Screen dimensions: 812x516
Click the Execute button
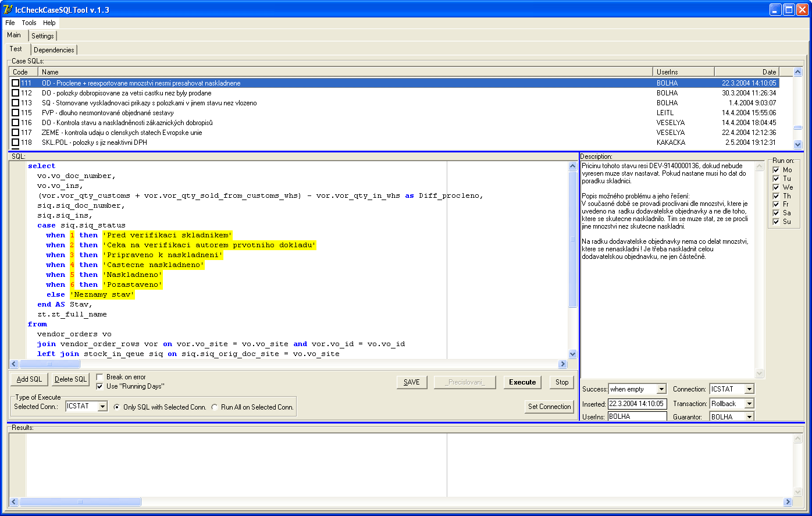pyautogui.click(x=522, y=382)
